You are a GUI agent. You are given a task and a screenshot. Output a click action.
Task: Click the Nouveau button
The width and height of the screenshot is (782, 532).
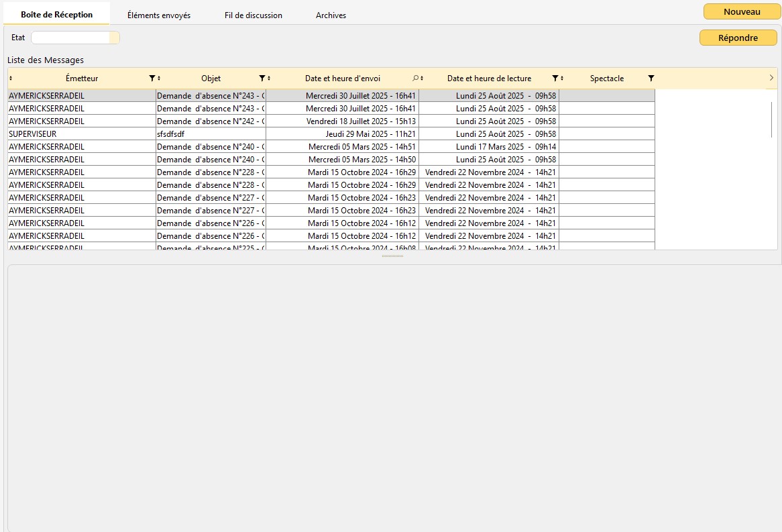[742, 11]
